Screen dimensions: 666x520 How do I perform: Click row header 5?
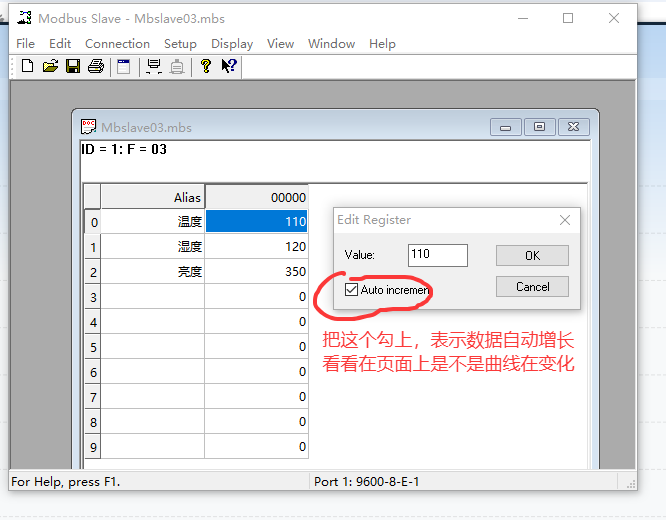93,347
